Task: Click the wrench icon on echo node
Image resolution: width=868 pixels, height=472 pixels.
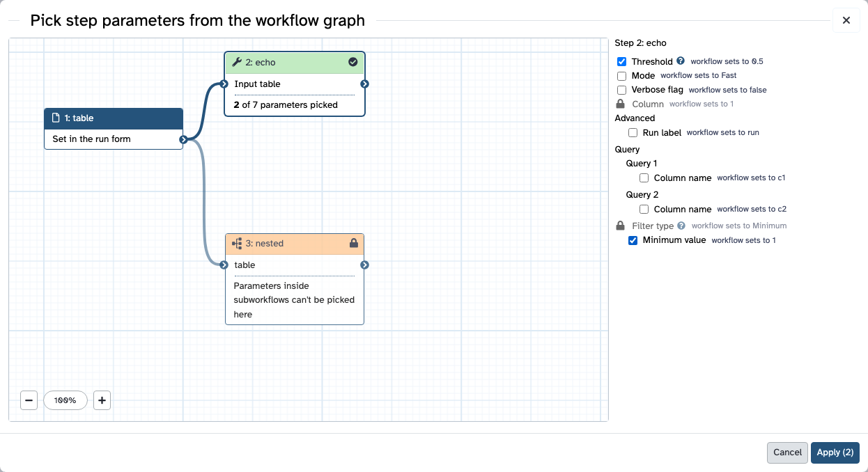Action: [237, 62]
